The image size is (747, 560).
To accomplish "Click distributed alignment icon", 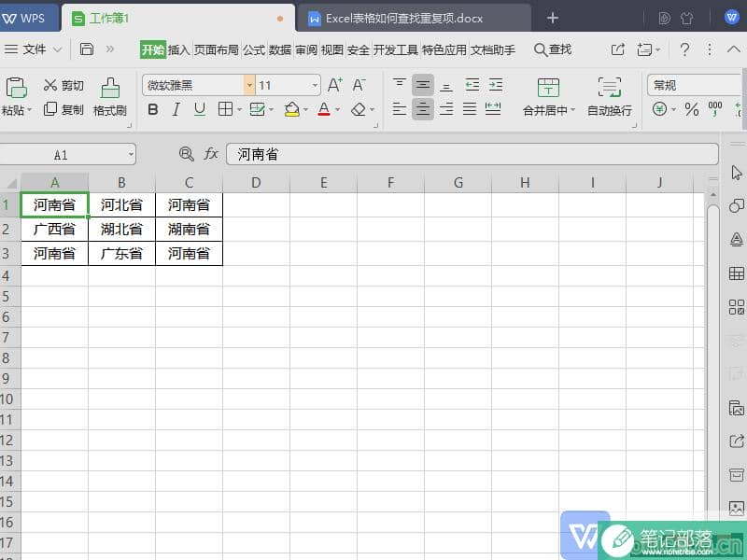I will point(493,109).
